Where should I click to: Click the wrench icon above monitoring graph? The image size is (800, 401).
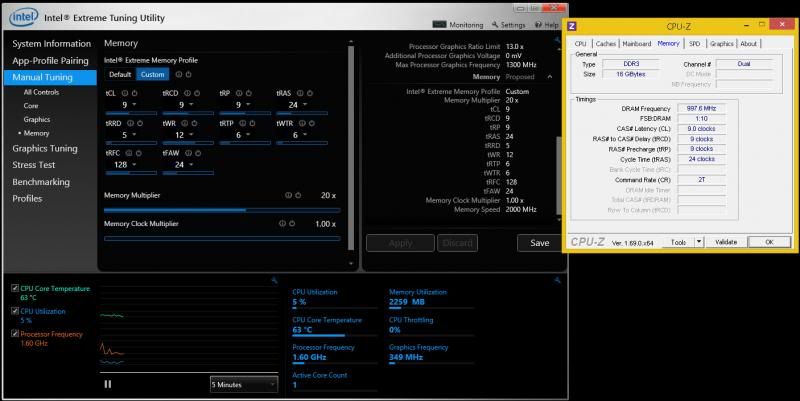[x=274, y=280]
